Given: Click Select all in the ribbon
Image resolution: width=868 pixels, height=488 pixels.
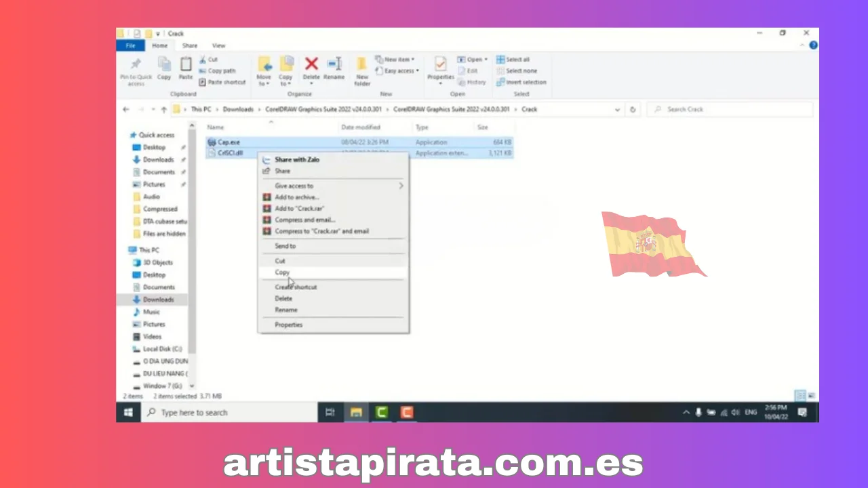Looking at the screenshot, I should [x=513, y=60].
